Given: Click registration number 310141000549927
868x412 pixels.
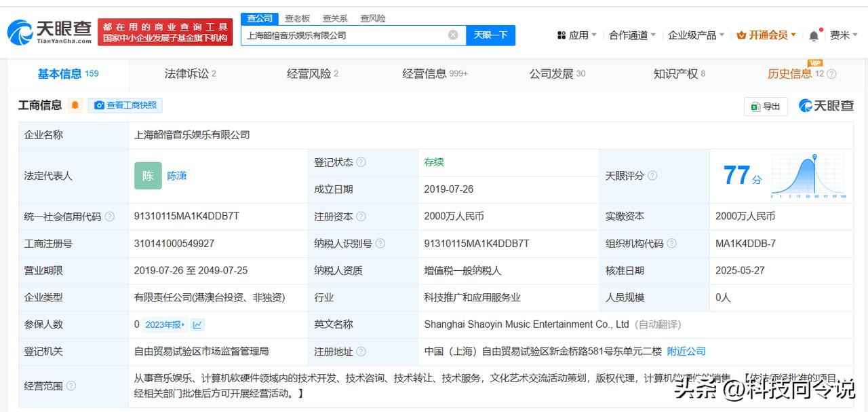Looking at the screenshot, I should [174, 243].
